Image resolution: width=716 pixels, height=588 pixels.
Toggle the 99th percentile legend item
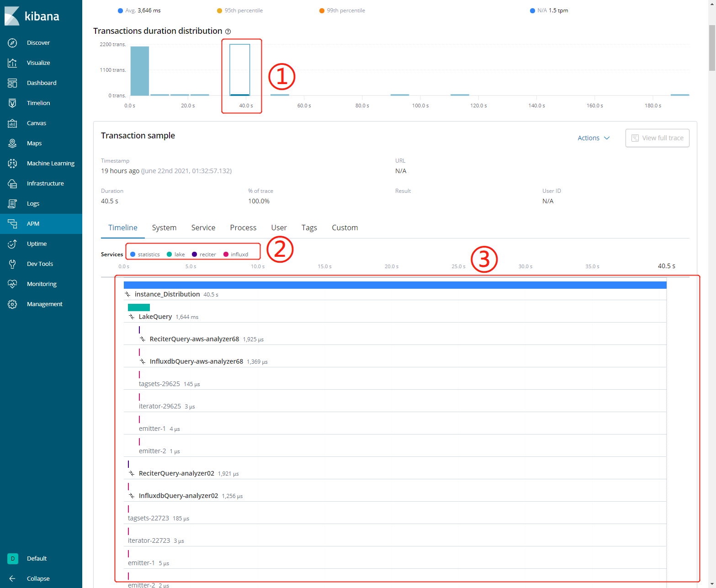point(342,11)
